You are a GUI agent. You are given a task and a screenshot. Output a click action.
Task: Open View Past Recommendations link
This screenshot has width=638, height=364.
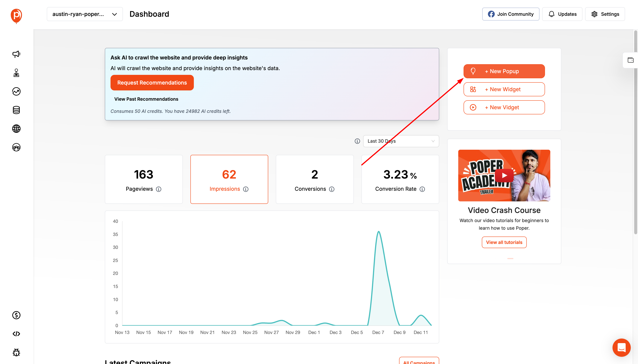click(x=146, y=99)
